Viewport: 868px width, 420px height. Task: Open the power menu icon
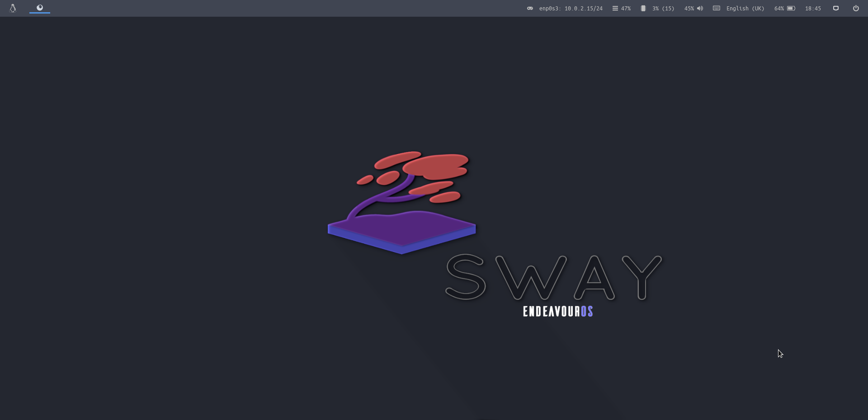tap(856, 8)
